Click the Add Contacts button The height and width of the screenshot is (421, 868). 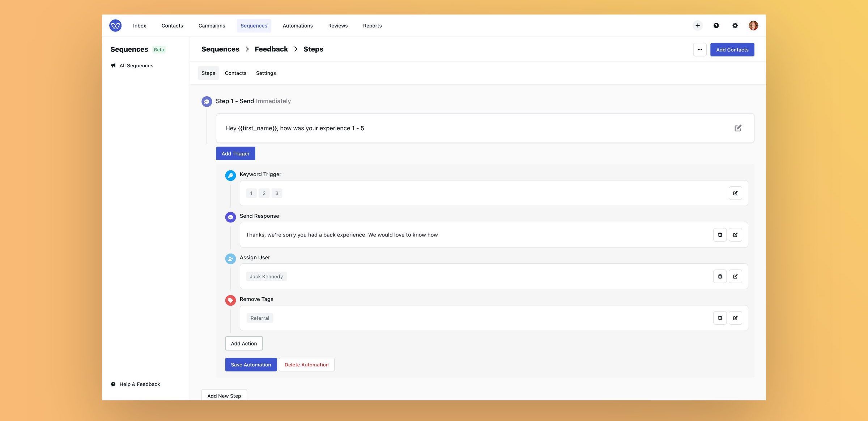pyautogui.click(x=732, y=50)
